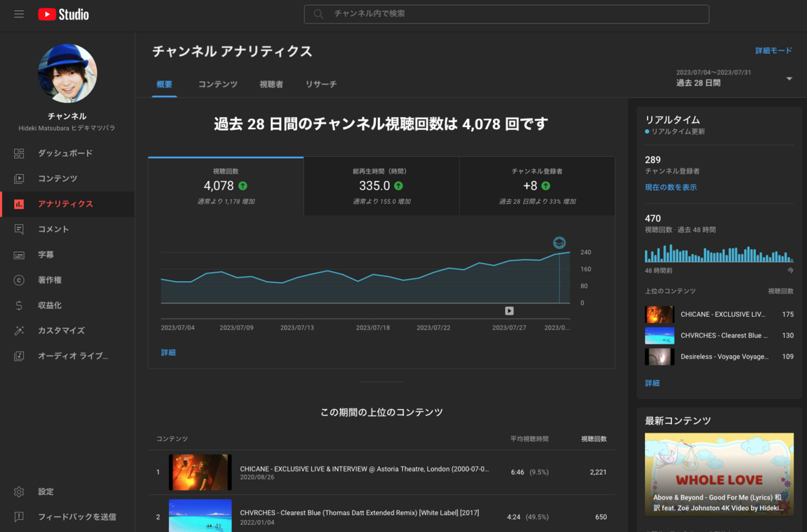Open カスタマイズ in the sidebar
The image size is (807, 532).
point(67,331)
